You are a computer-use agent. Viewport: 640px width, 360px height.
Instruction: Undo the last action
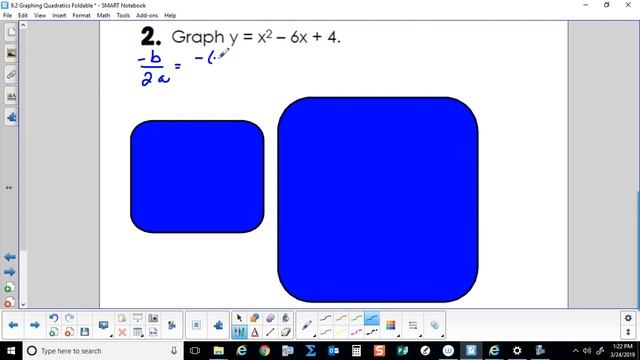click(x=53, y=318)
